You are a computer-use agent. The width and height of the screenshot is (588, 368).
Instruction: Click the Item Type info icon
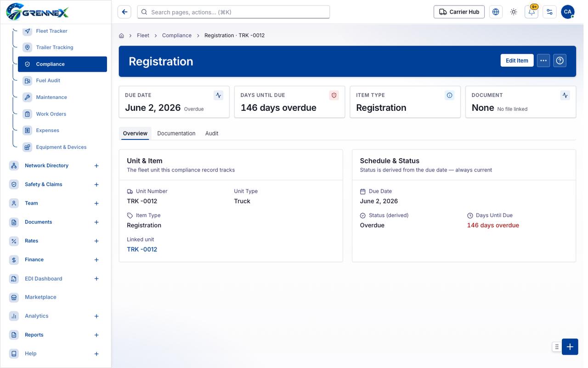pos(450,95)
